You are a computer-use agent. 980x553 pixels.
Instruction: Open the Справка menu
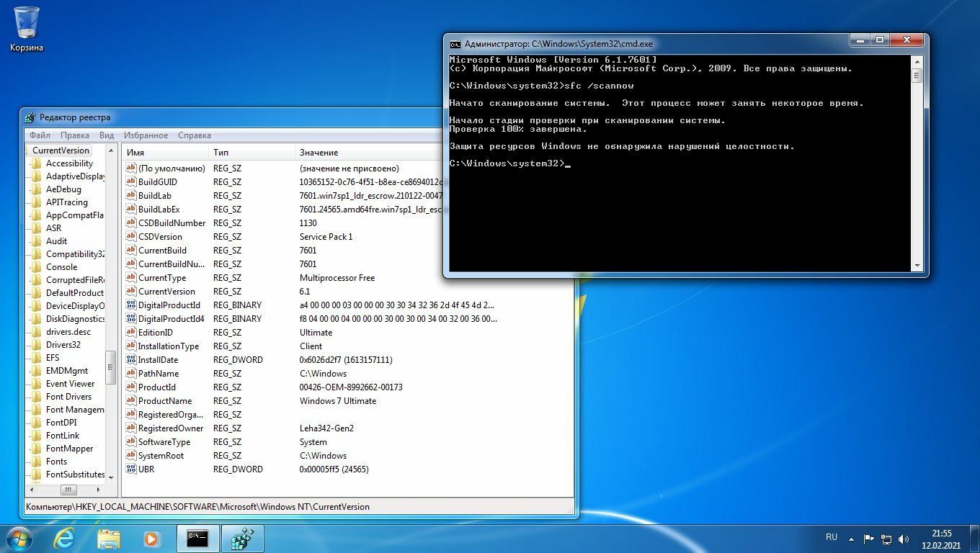[195, 135]
